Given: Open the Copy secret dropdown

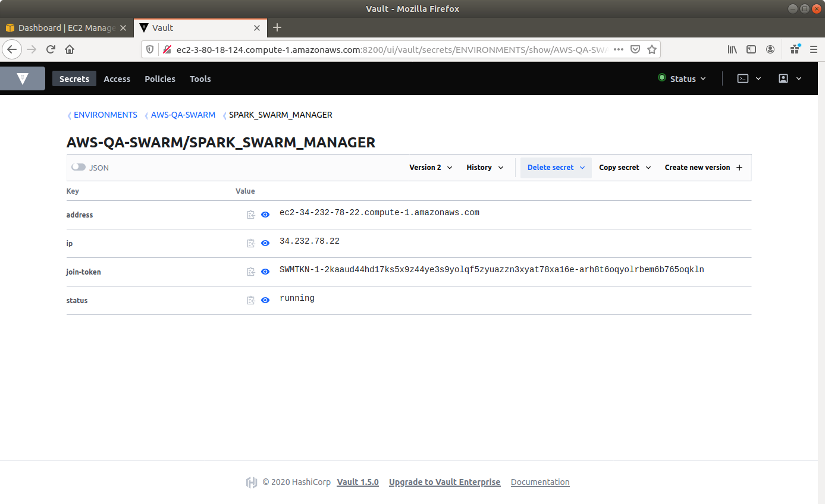Looking at the screenshot, I should (625, 168).
